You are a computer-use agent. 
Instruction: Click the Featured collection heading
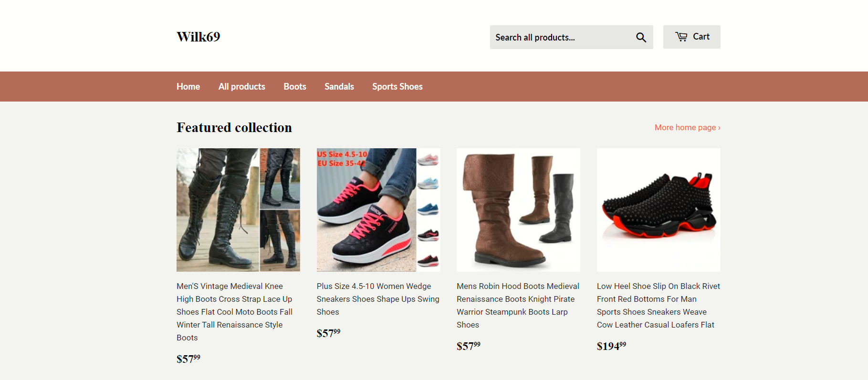tap(234, 127)
